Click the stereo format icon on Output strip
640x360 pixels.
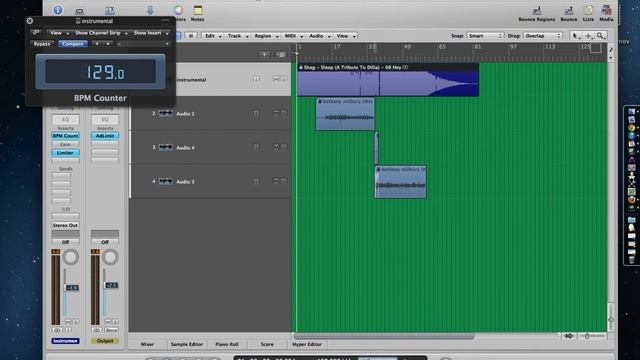pyautogui.click(x=96, y=330)
